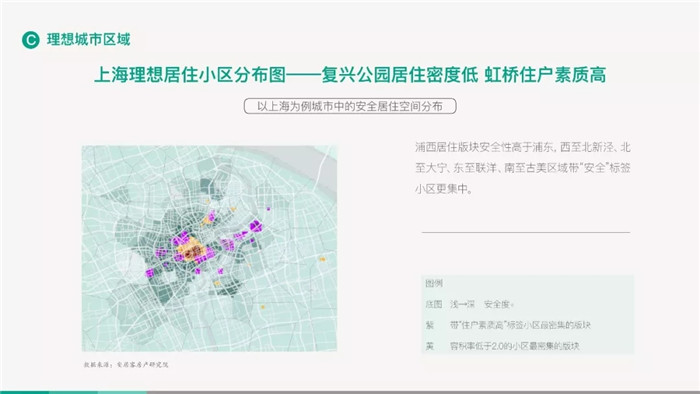Click the 黄 legend entry for 容积率低于2.0
The image size is (700, 394).
click(x=502, y=346)
